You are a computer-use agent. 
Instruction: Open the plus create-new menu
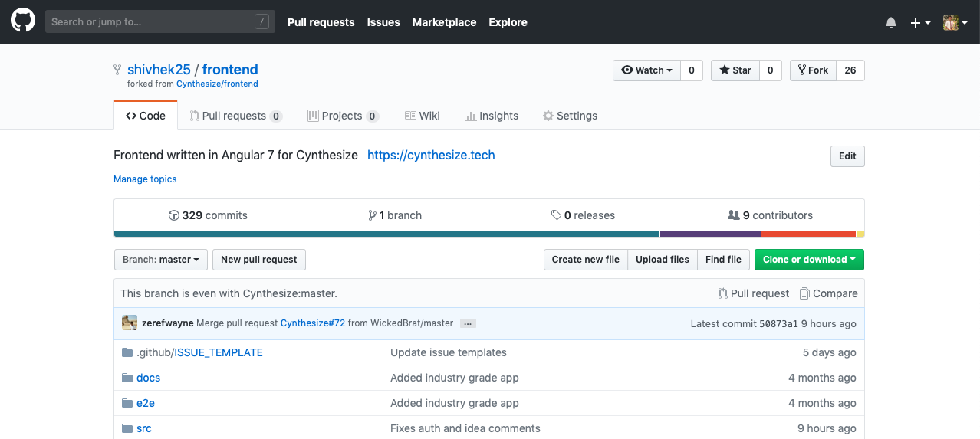coord(920,23)
